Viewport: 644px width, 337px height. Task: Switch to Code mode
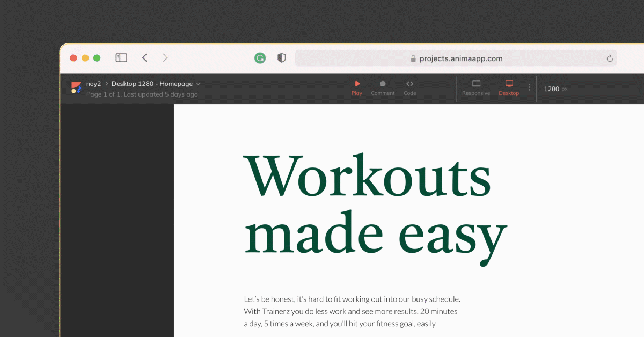tap(409, 88)
